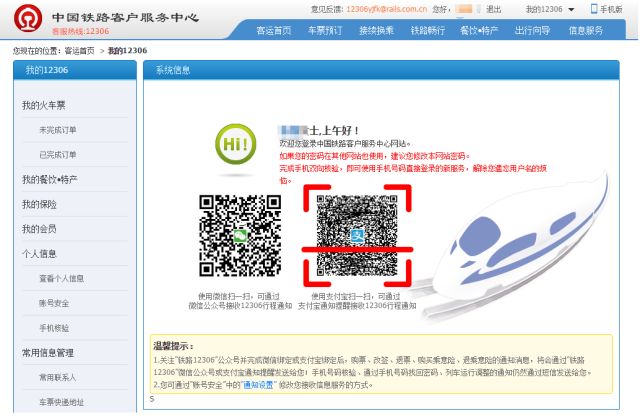Open the 车票预订 navigation tab
The height and width of the screenshot is (417, 640).
[x=325, y=31]
